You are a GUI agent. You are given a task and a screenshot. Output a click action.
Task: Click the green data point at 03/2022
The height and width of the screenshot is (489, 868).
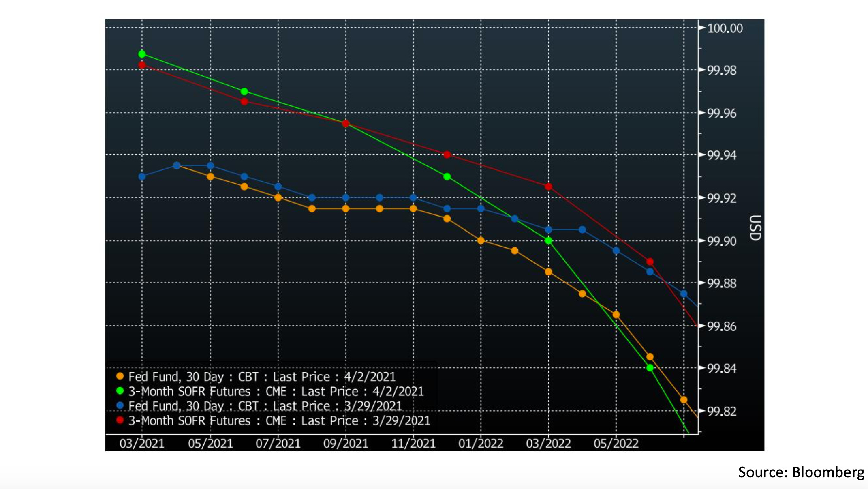[x=549, y=240]
